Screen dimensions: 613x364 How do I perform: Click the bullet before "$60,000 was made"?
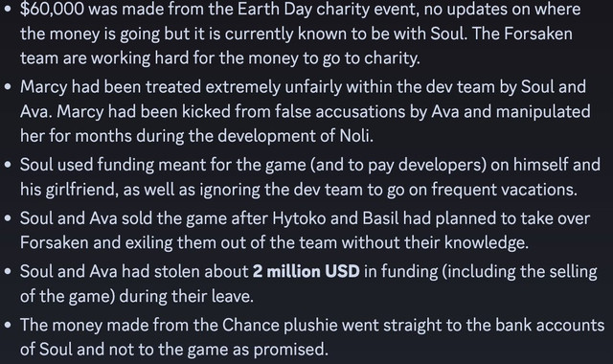point(8,10)
